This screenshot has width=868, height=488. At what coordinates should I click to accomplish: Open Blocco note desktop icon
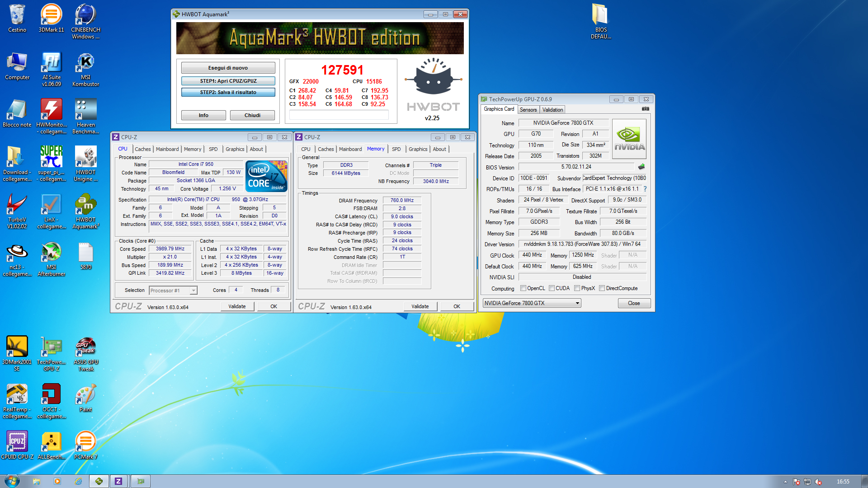tap(17, 113)
